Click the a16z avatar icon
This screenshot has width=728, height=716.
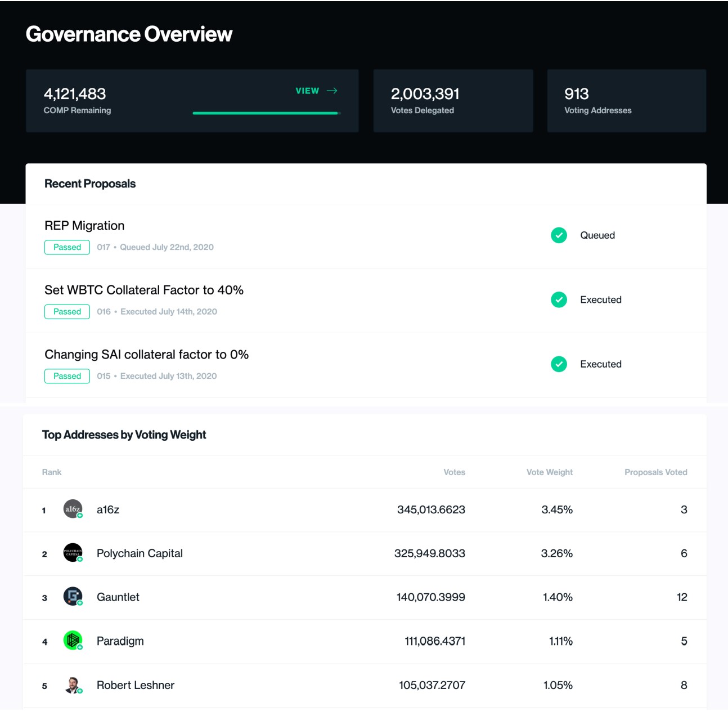[x=73, y=509]
